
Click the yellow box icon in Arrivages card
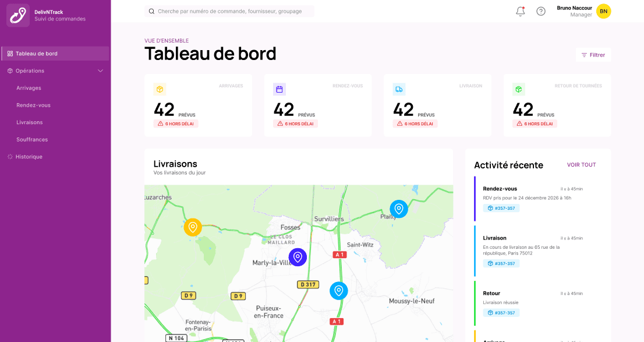coord(160,89)
